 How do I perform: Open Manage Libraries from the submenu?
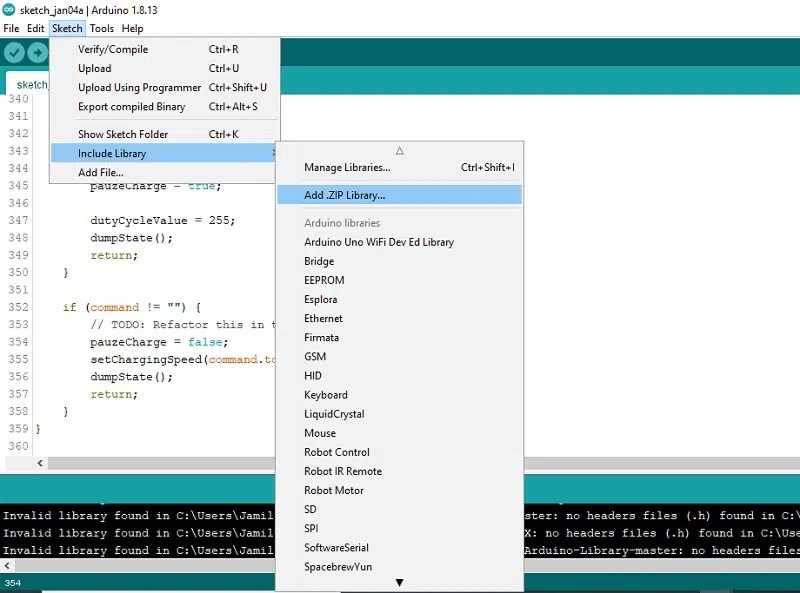pyautogui.click(x=347, y=167)
